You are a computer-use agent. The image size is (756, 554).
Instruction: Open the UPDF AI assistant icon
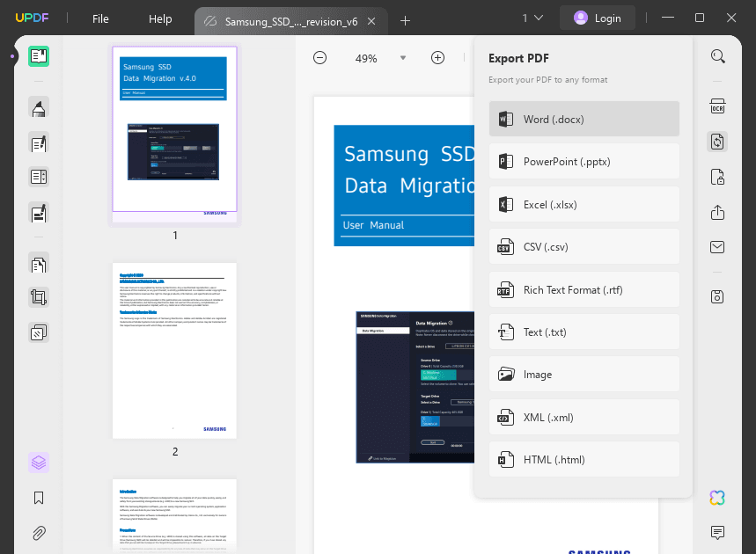pos(717,498)
